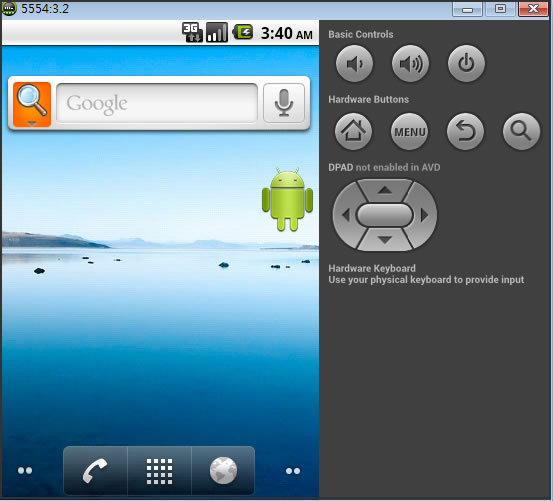Open the Phone dialer from the dock

[95, 471]
